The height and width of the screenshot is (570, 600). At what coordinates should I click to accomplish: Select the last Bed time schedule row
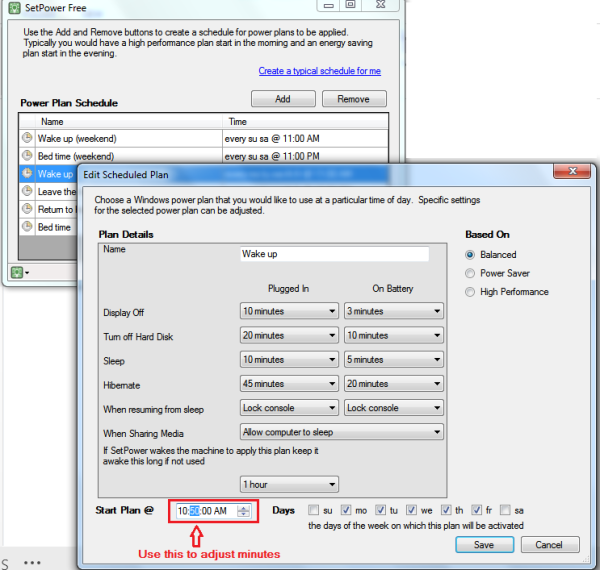point(49,227)
